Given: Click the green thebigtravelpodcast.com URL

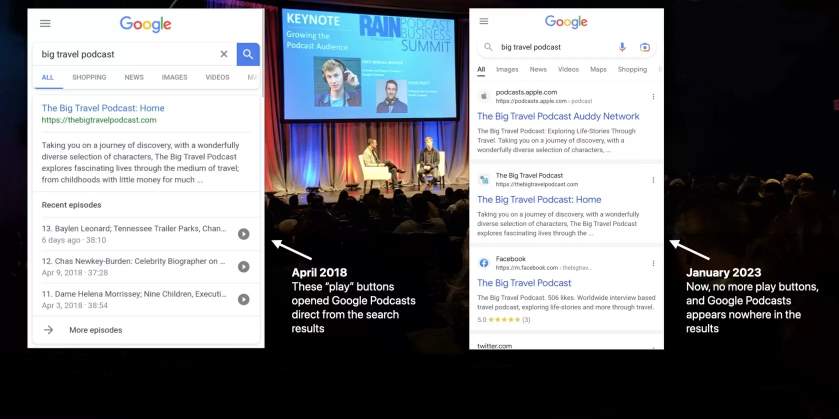Looking at the screenshot, I should (x=99, y=120).
